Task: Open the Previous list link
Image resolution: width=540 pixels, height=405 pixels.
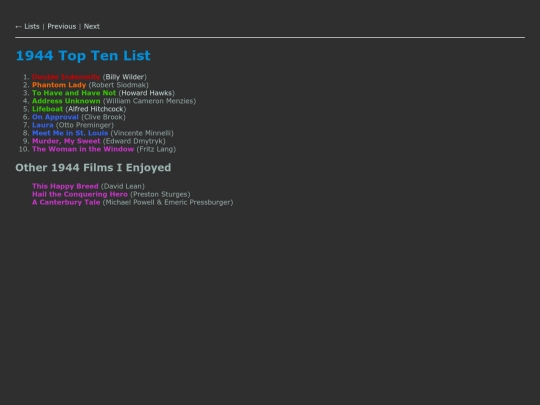Action: [62, 27]
